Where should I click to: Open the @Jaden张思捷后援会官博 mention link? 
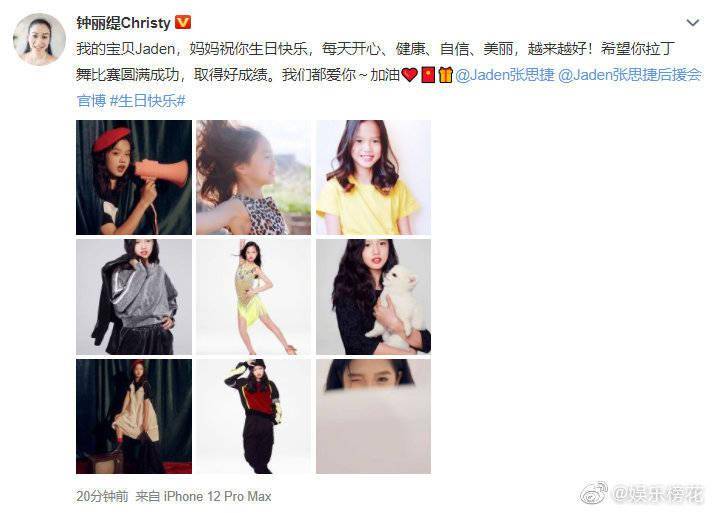point(389,87)
